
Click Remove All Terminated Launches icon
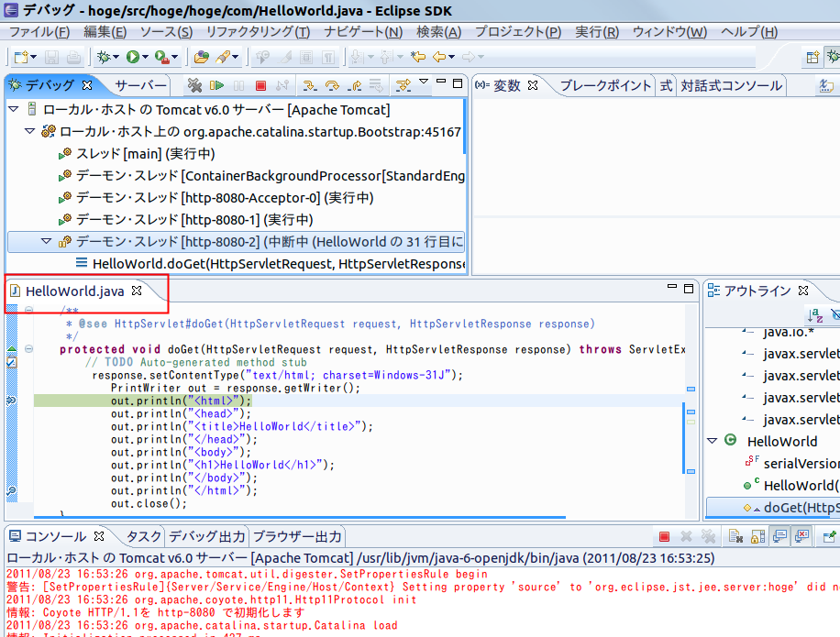click(194, 85)
